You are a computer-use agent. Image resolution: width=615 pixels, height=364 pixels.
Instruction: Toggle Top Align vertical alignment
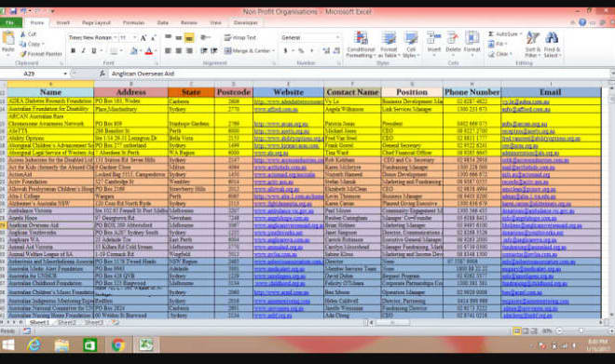click(x=168, y=37)
